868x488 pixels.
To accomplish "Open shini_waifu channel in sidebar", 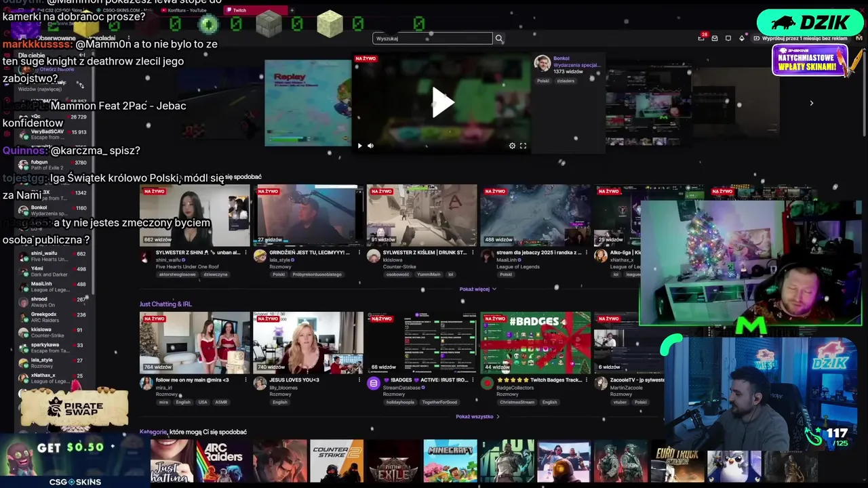I will pos(54,256).
